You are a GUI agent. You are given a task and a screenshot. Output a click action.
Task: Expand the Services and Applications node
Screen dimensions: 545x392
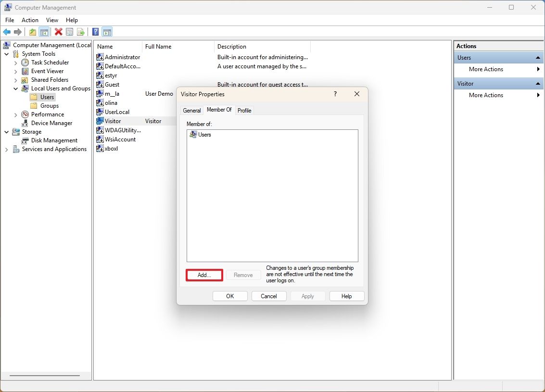(x=6, y=149)
